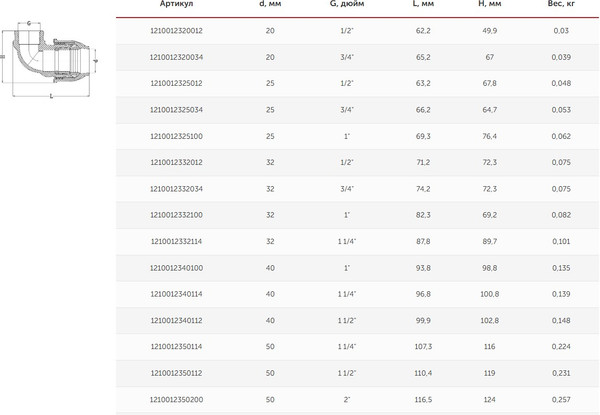Click the L value 62,2 cell
Image resolution: width=600 pixels, height=415 pixels.
pyautogui.click(x=422, y=31)
